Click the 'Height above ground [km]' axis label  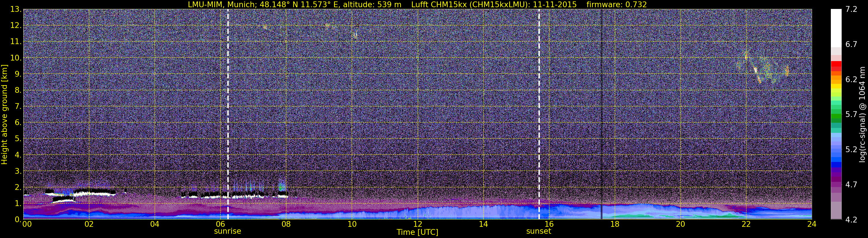4,114
